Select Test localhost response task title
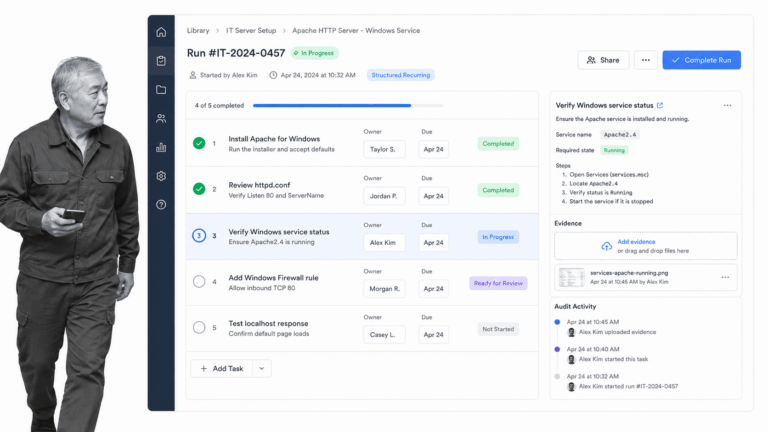Image resolution: width=768 pixels, height=432 pixels. click(268, 324)
